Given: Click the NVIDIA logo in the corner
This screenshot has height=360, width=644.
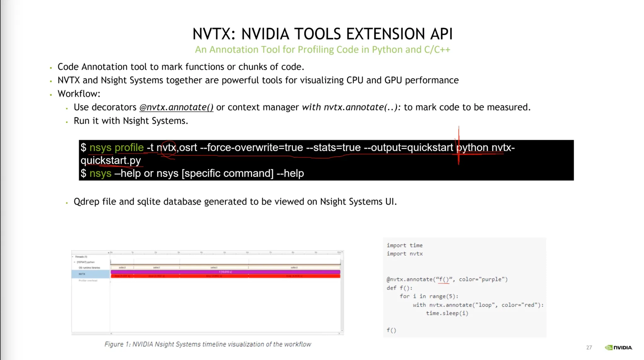Looking at the screenshot, I should coord(618,347).
